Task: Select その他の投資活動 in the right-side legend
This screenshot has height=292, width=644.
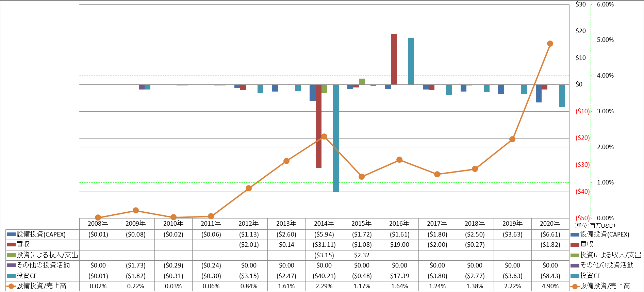Action: pyautogui.click(x=602, y=265)
